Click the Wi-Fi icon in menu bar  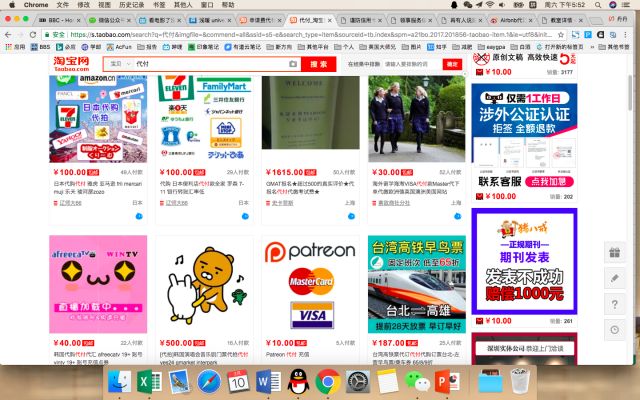click(490, 5)
